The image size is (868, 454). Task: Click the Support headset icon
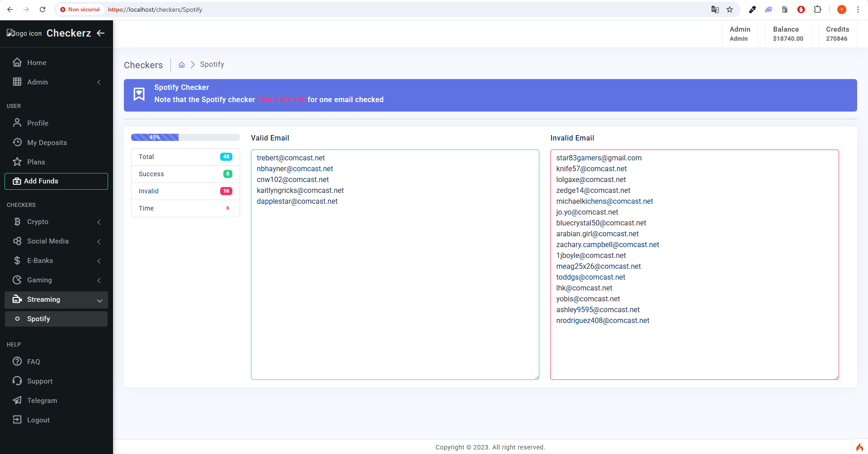click(x=17, y=381)
